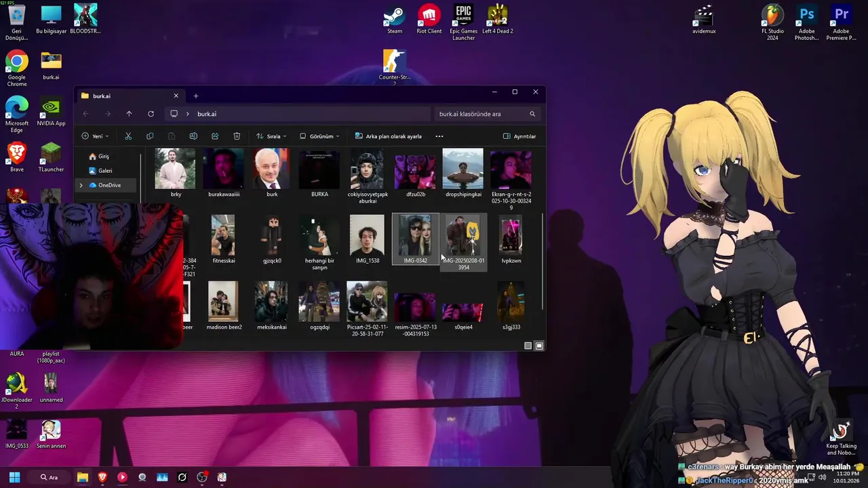Screen dimensions: 868x488
Task: Open Riot Client desktop shortcut
Action: pyautogui.click(x=429, y=20)
